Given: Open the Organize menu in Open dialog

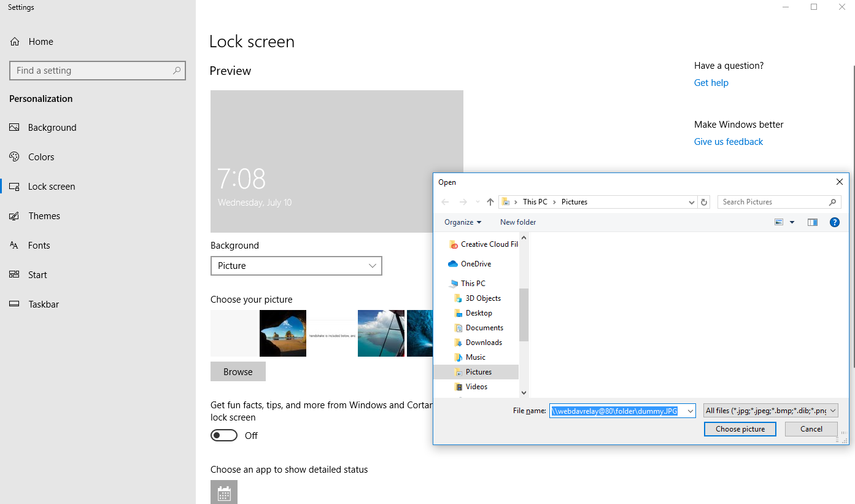Looking at the screenshot, I should [x=463, y=222].
